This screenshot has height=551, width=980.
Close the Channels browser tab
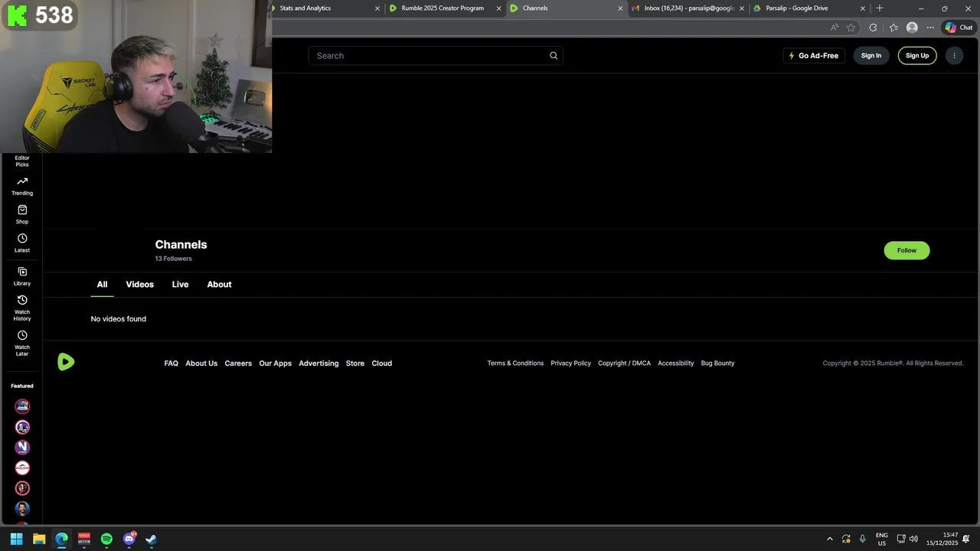[x=620, y=8]
